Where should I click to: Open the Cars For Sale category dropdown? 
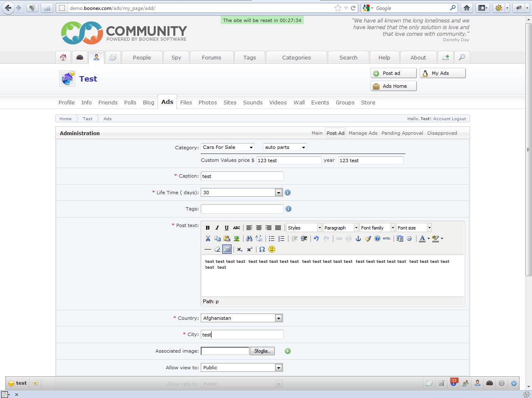(x=228, y=147)
